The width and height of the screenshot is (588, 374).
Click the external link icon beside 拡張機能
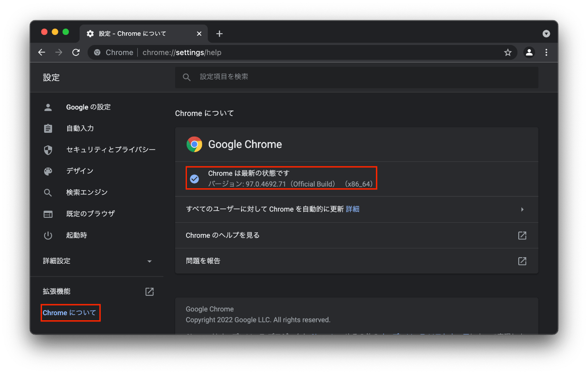150,292
